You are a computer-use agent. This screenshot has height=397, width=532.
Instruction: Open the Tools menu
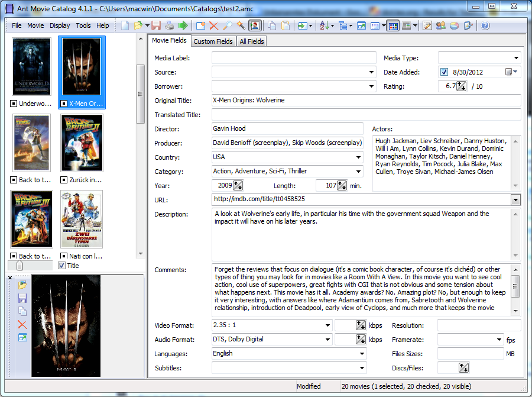pyautogui.click(x=83, y=25)
